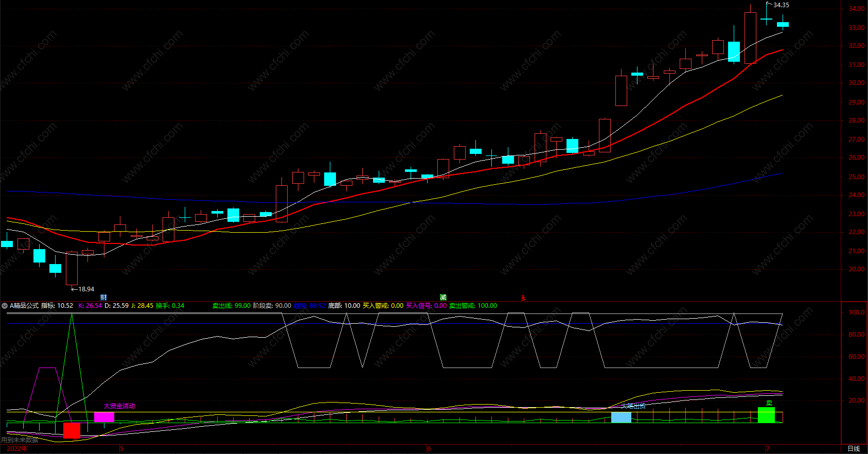The width and height of the screenshot is (868, 454).
Task: Click the 减 marker below the chart
Action: pyautogui.click(x=443, y=298)
